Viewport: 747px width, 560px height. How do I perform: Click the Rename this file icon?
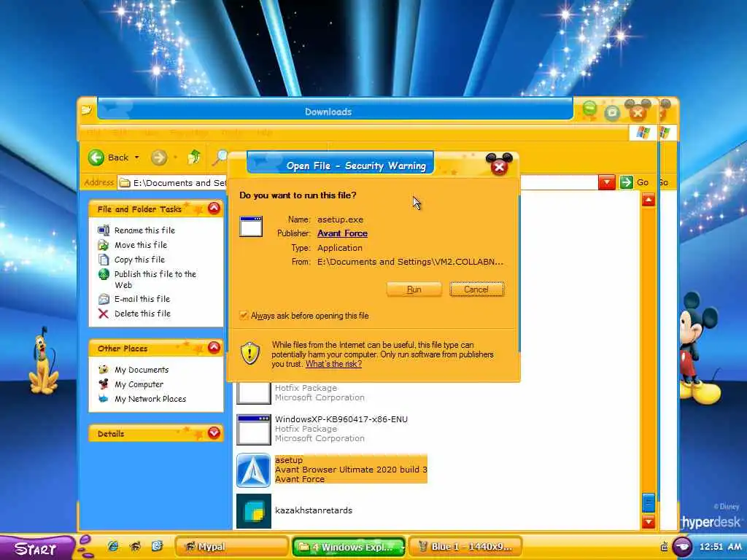coord(104,230)
